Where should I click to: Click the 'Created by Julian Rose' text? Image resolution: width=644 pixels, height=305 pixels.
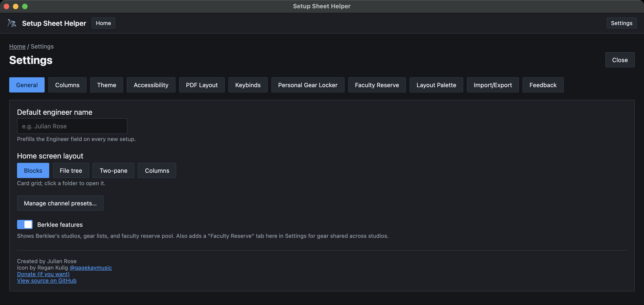[x=47, y=261]
